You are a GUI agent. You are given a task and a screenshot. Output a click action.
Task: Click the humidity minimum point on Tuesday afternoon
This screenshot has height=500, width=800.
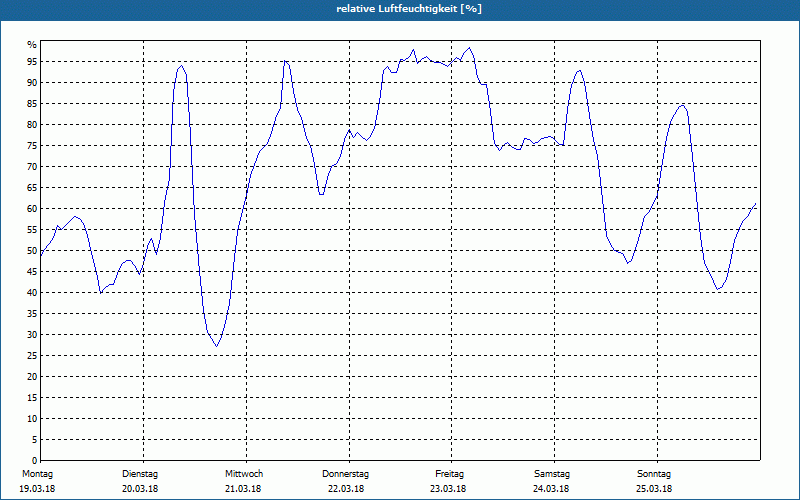tap(216, 346)
